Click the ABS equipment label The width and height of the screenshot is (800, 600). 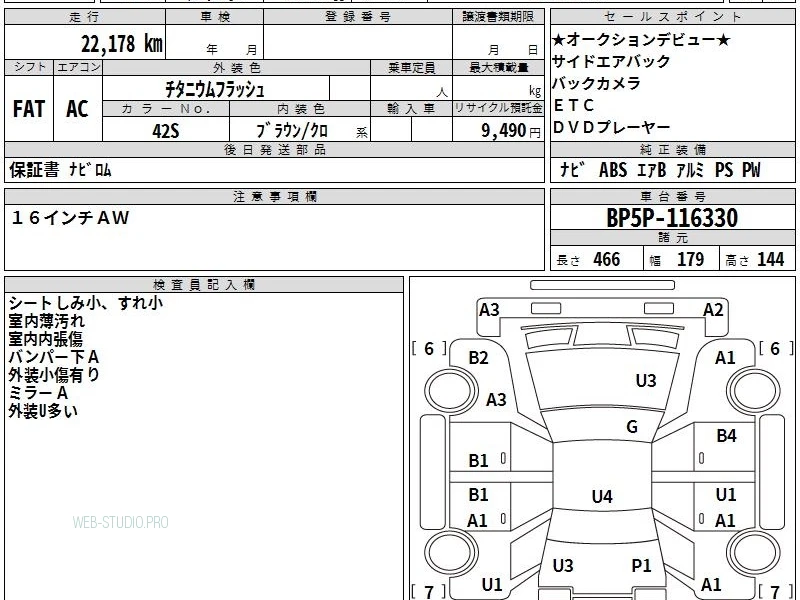(x=613, y=170)
